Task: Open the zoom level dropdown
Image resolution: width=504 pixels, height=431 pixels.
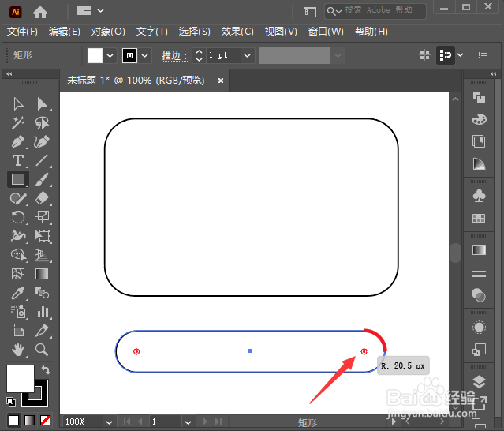Action: tap(110, 422)
